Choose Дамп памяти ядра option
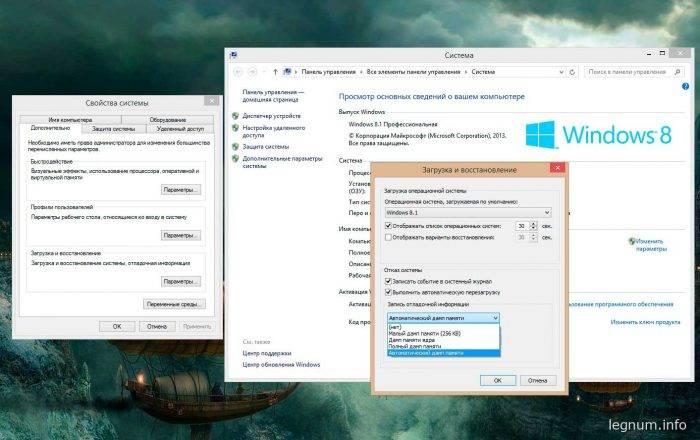The height and width of the screenshot is (440, 700). click(443, 340)
